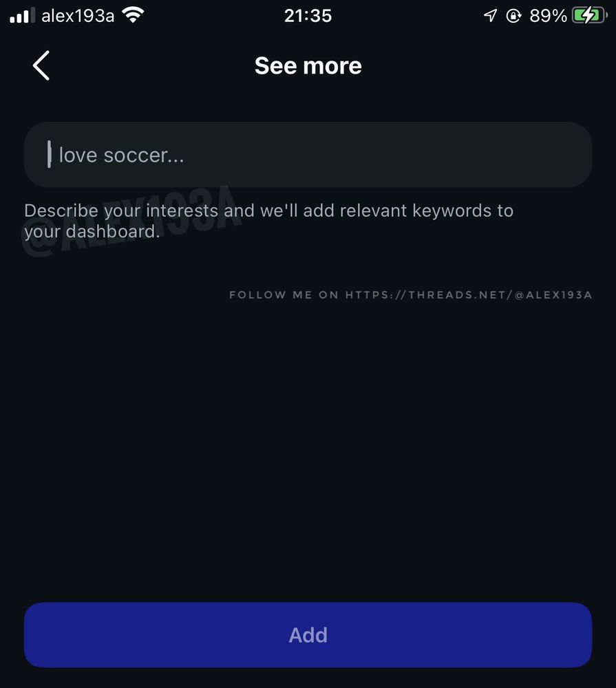Tap the Wi-Fi icon in status bar
Screen dimensions: 616x688
[x=133, y=15]
